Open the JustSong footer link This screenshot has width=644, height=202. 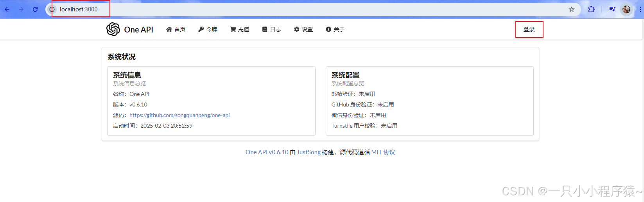click(309, 152)
